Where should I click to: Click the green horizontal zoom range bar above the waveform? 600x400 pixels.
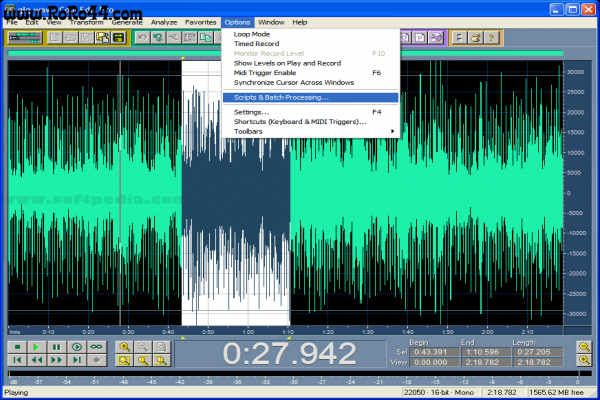point(285,53)
